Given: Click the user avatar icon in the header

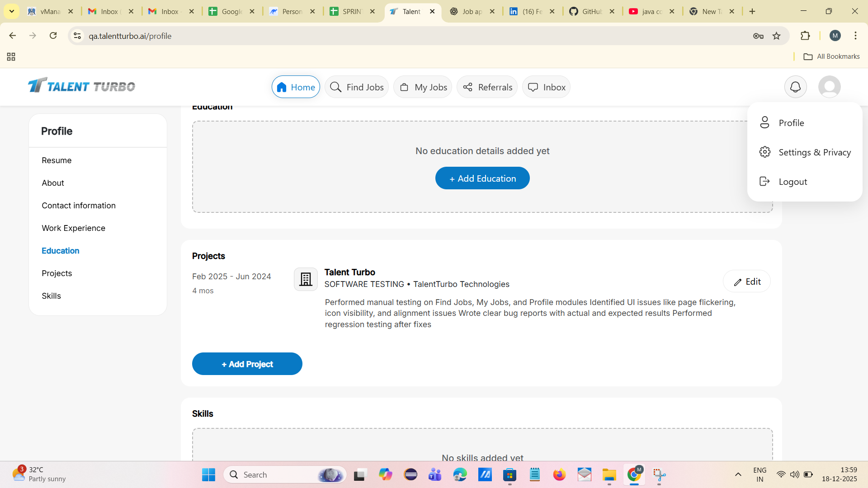Looking at the screenshot, I should (829, 87).
